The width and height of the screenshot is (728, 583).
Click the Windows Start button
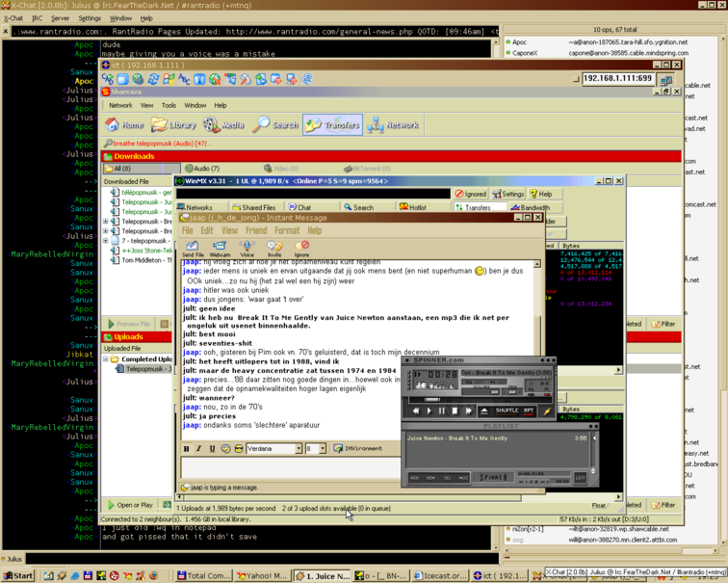coord(18,575)
